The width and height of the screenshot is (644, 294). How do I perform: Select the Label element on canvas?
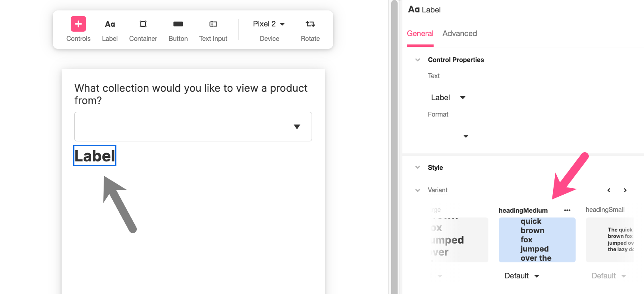95,156
